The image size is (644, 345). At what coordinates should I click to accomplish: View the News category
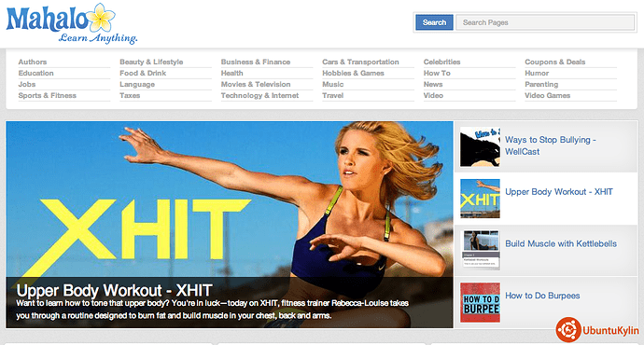(x=433, y=84)
